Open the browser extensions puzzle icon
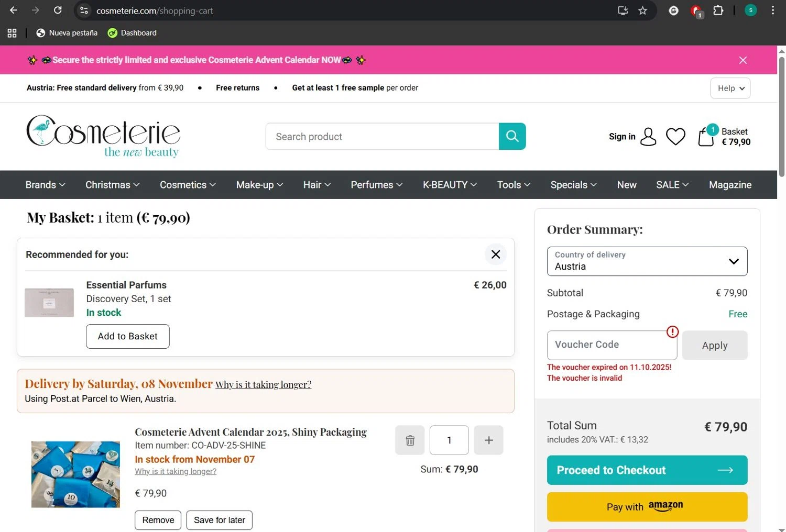 718,10
